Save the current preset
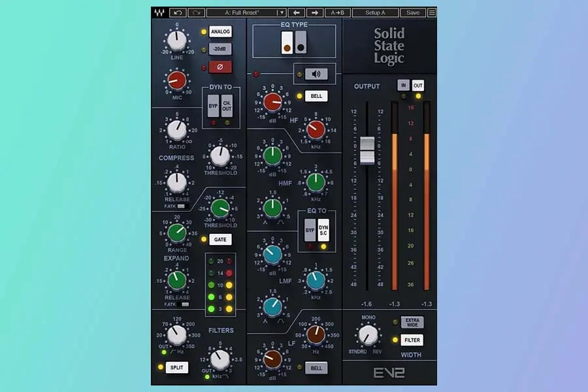588x392 pixels. [413, 13]
